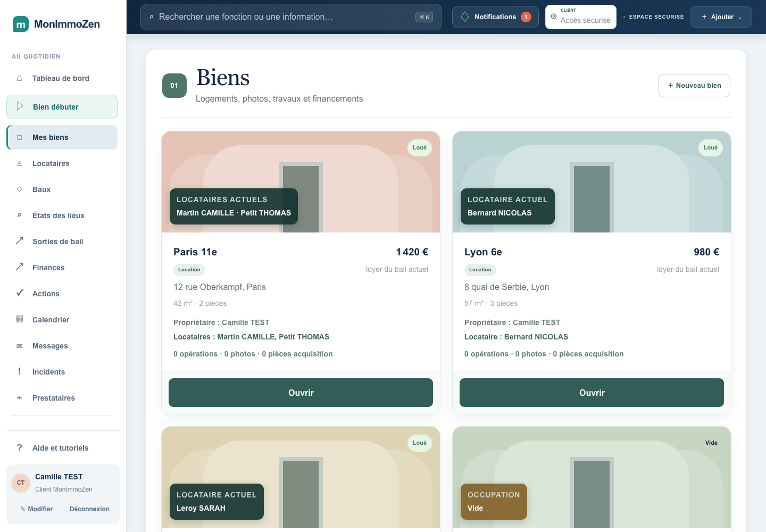
Task: Click the search magnifier icon in the top bar
Action: [x=152, y=17]
